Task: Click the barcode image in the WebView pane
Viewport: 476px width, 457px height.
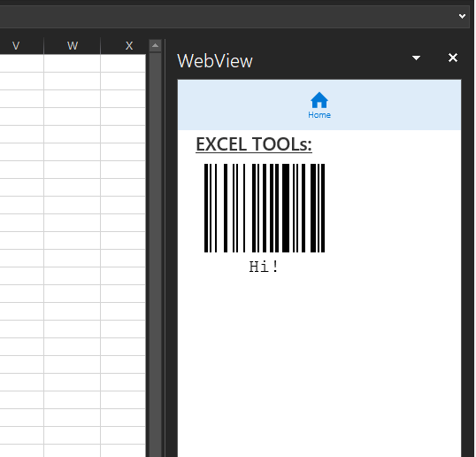Action: pos(265,208)
